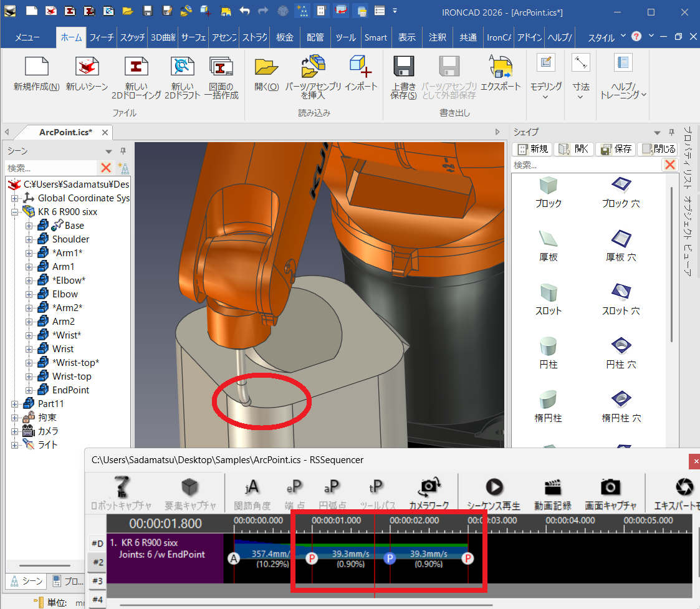This screenshot has width=700, height=609.
Task: Expand the Global Coordinate Sys node
Action: click(x=15, y=198)
